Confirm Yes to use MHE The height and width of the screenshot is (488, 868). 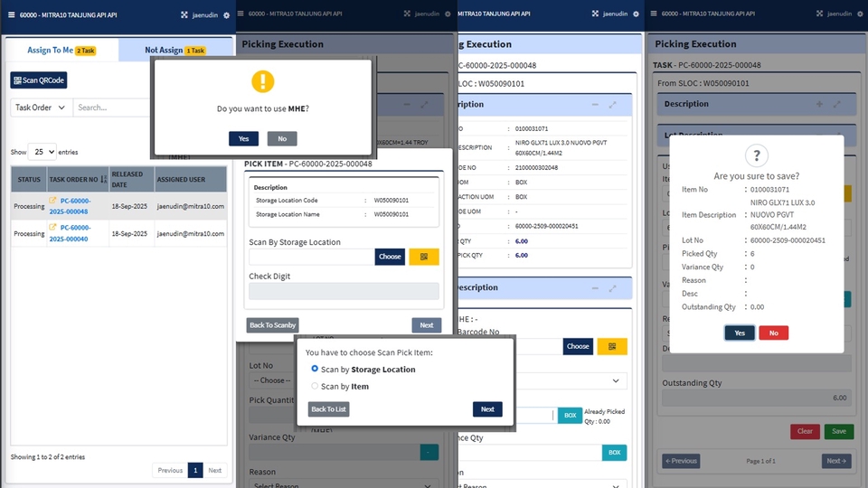coord(243,138)
